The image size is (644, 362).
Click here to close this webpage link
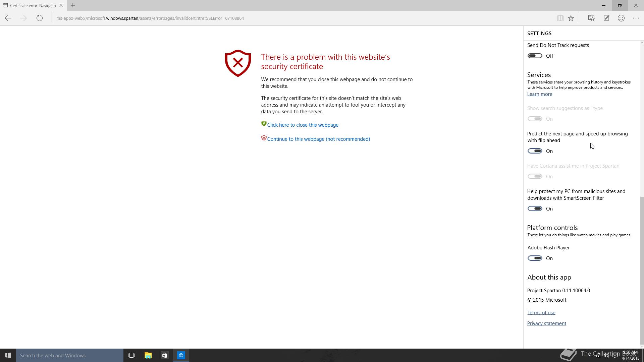click(x=303, y=125)
